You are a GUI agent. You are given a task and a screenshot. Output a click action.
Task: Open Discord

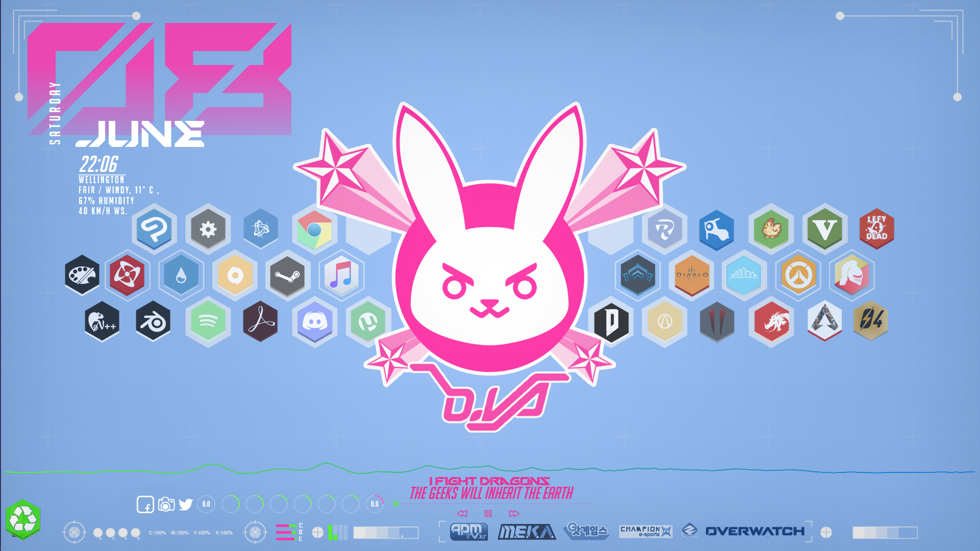[x=315, y=322]
